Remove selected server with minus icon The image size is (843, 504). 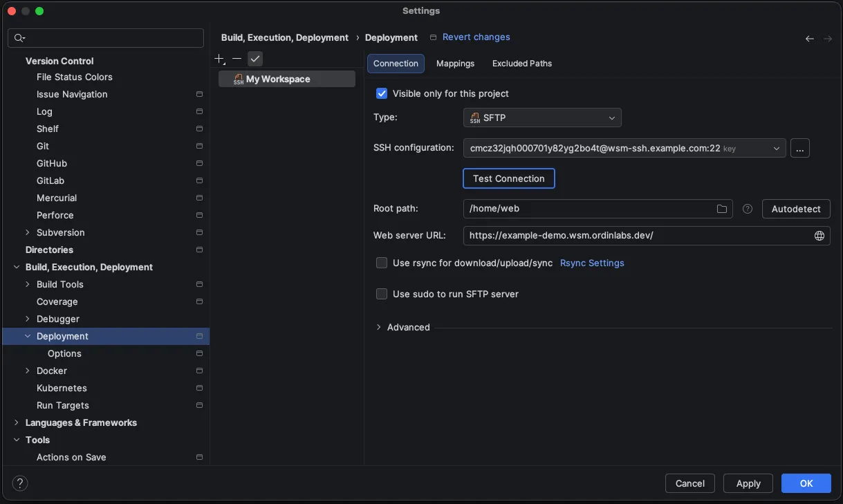(237, 59)
